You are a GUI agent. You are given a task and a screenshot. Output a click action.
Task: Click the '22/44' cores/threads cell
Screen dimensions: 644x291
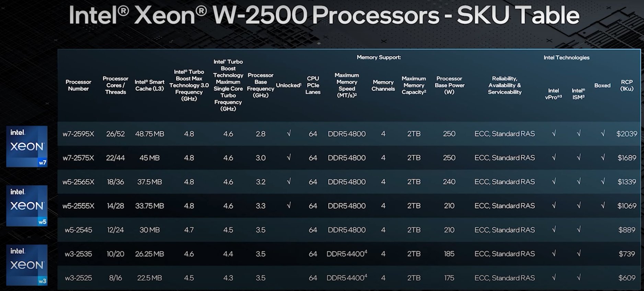pos(115,158)
